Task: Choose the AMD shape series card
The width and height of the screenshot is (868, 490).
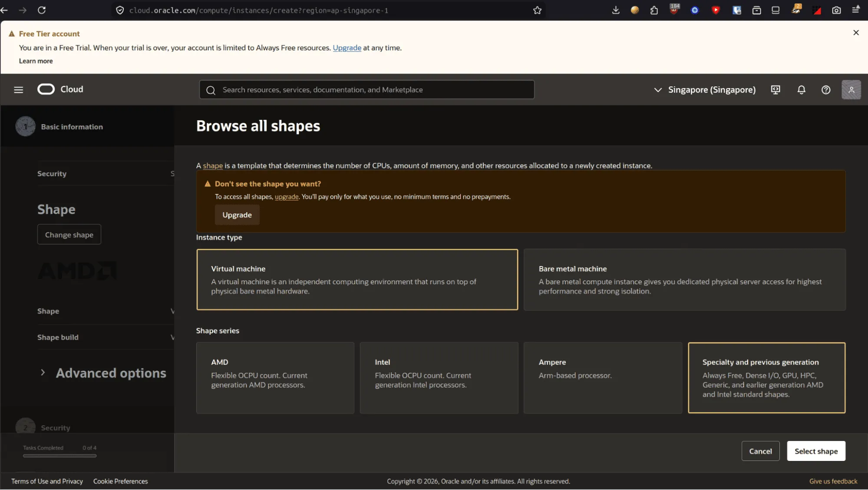Action: pos(275,378)
